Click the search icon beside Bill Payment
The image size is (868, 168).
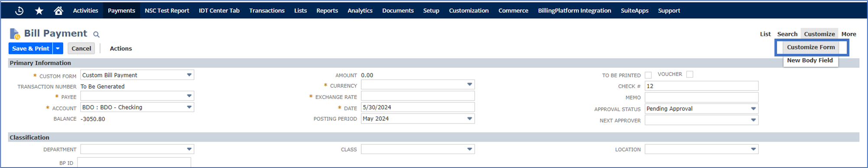(x=96, y=34)
